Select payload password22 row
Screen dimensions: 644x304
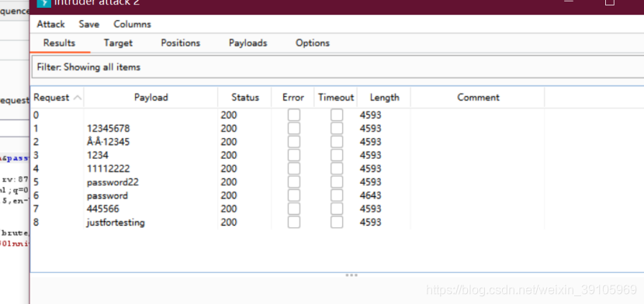[x=113, y=181]
